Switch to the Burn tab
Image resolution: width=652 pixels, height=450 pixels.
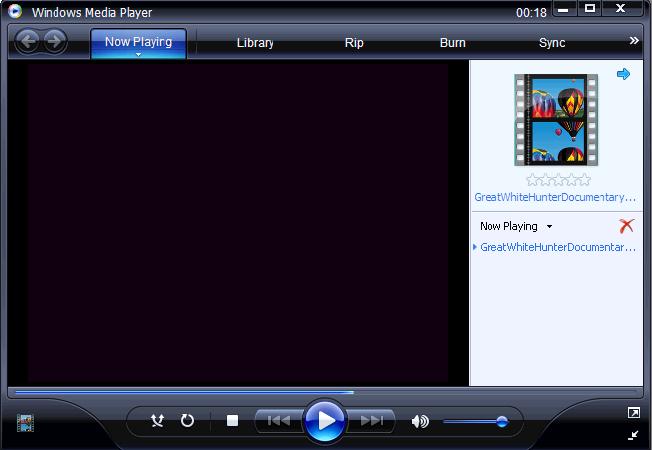click(452, 43)
